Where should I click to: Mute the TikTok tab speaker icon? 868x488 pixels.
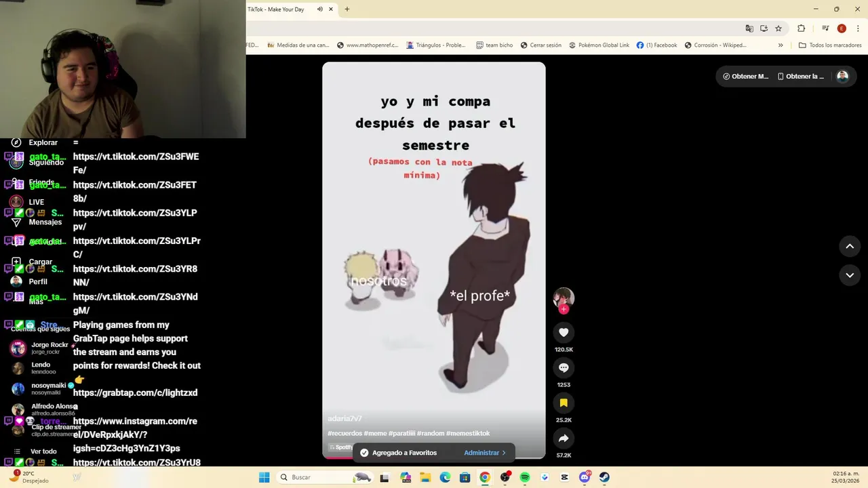click(320, 9)
